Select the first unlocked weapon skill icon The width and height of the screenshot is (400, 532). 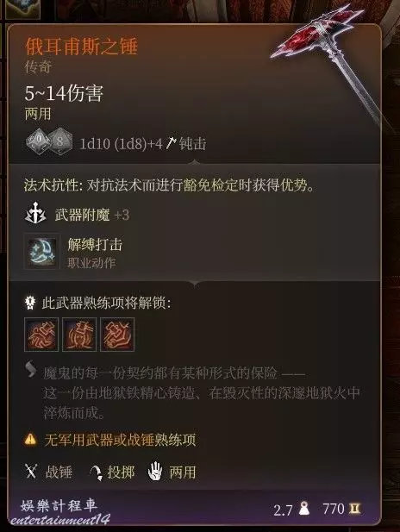[x=41, y=335]
